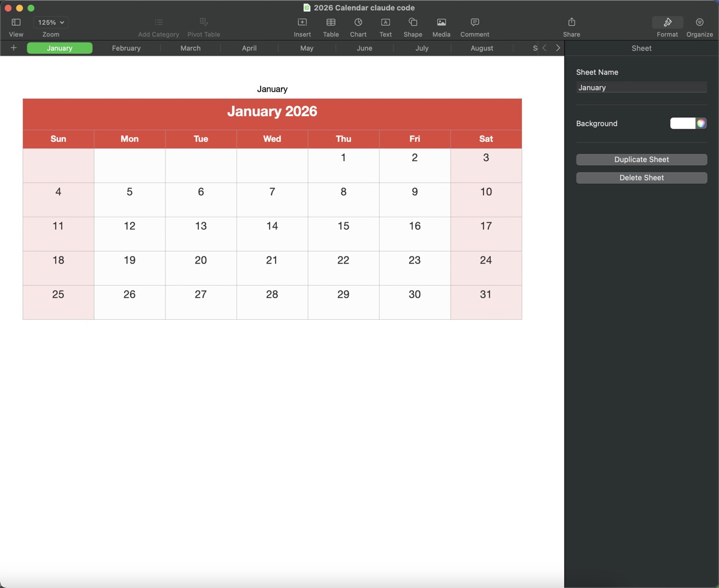Click the January table title text

click(x=272, y=89)
